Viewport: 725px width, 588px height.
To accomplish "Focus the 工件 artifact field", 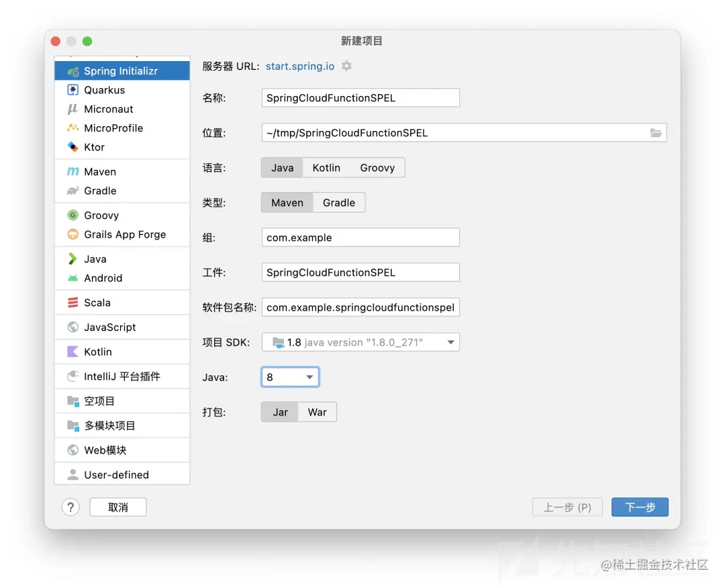I will 360,273.
